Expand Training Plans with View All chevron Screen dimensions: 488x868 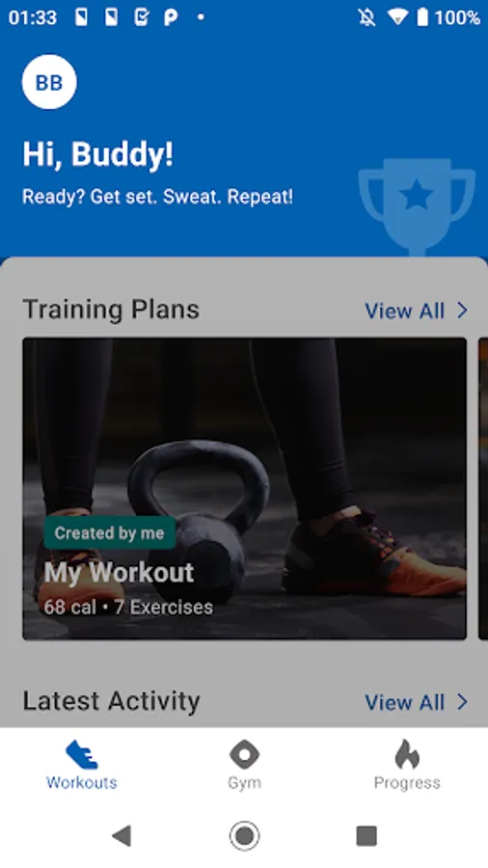pyautogui.click(x=463, y=311)
